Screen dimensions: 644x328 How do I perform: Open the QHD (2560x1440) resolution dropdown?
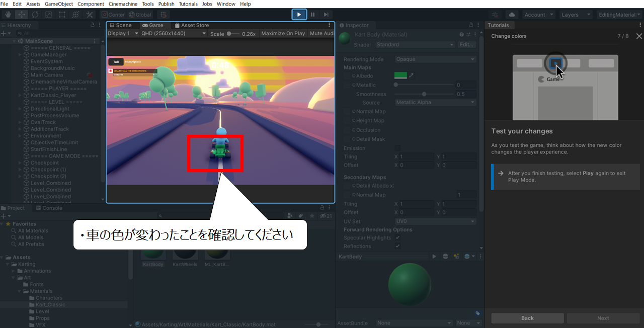coord(174,34)
